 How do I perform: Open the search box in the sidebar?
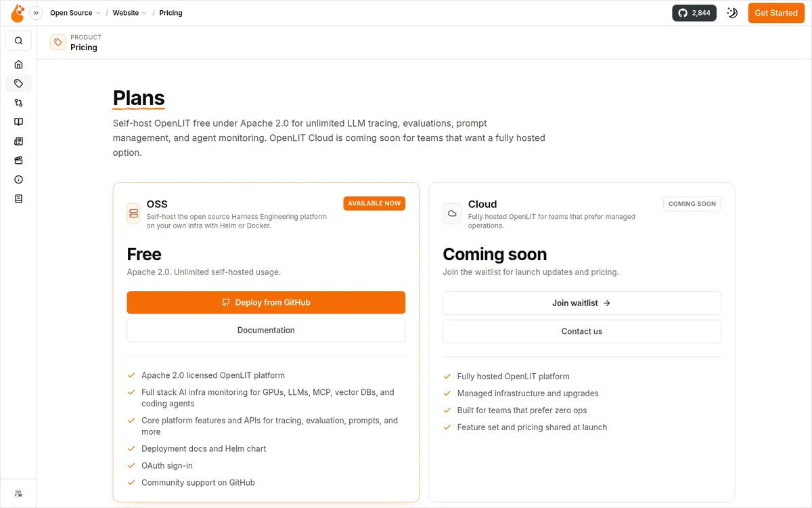(18, 41)
